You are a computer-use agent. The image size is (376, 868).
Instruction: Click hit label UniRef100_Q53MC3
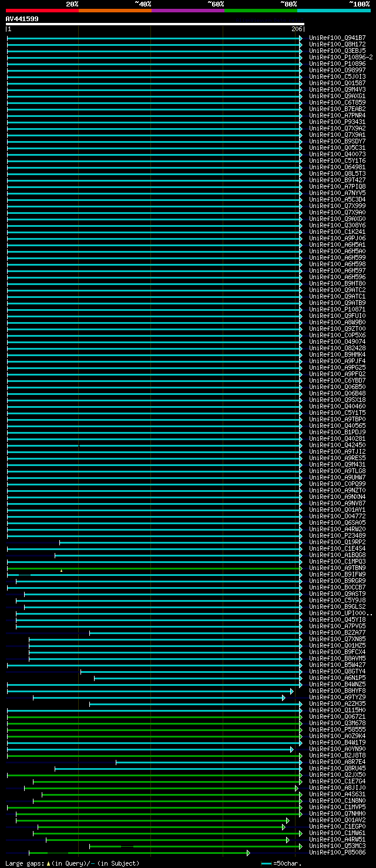(337, 846)
